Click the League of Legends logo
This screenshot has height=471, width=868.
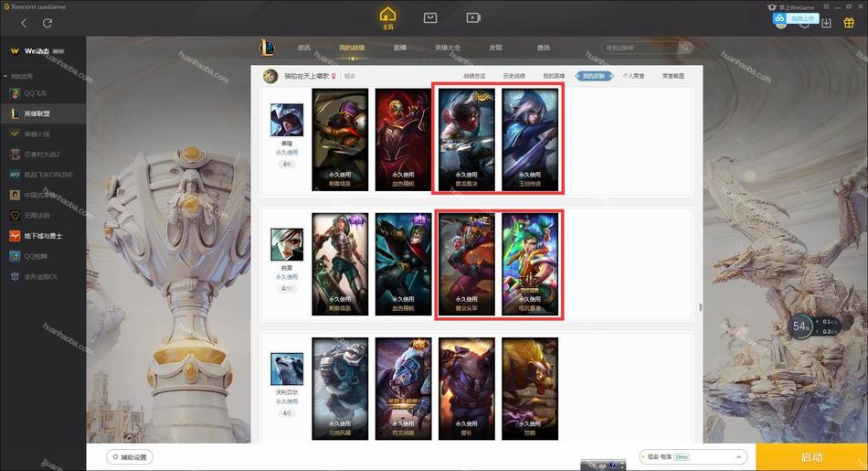tap(268, 48)
